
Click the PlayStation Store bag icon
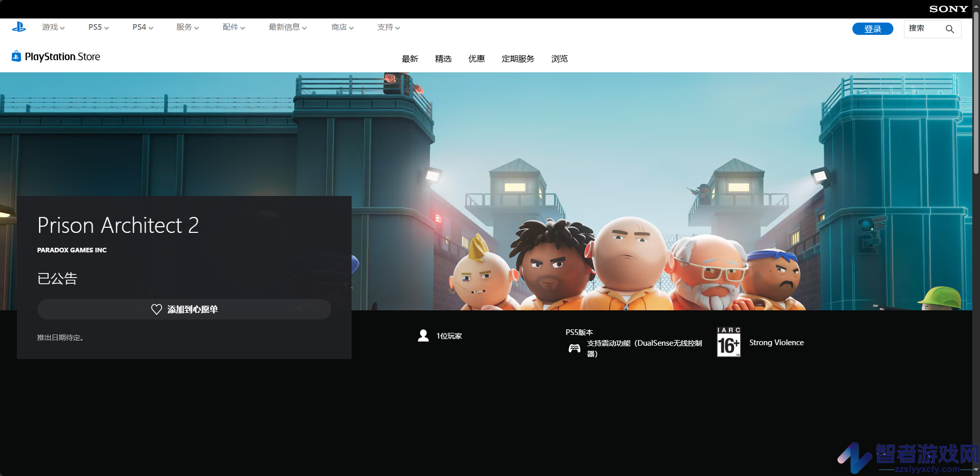click(x=16, y=56)
